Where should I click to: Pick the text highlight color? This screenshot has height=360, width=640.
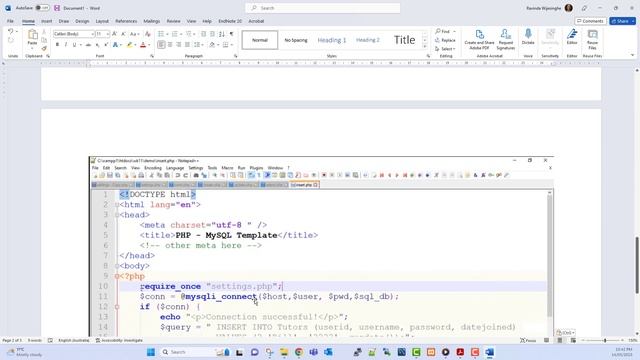[129, 45]
